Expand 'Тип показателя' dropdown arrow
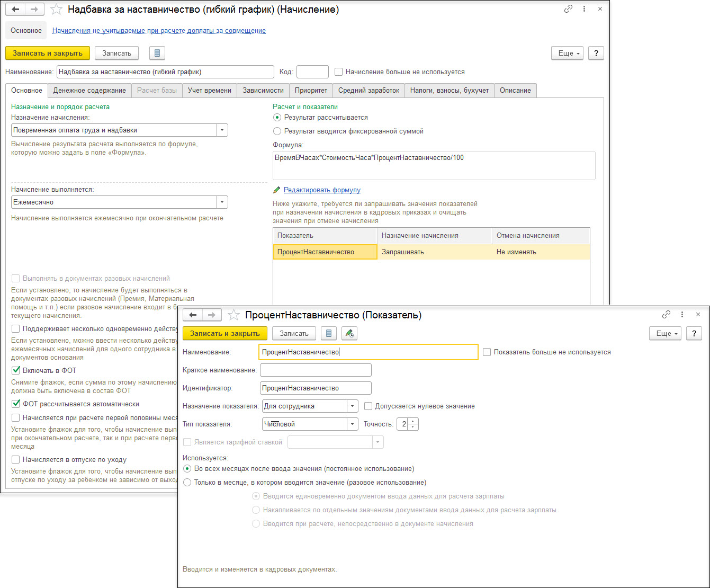710x588 pixels. tap(353, 424)
